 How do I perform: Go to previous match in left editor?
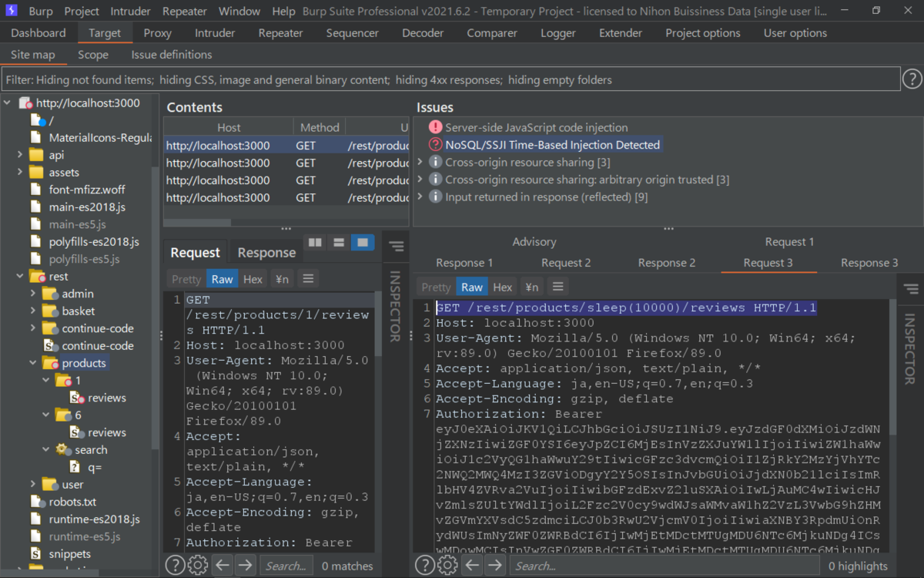222,566
